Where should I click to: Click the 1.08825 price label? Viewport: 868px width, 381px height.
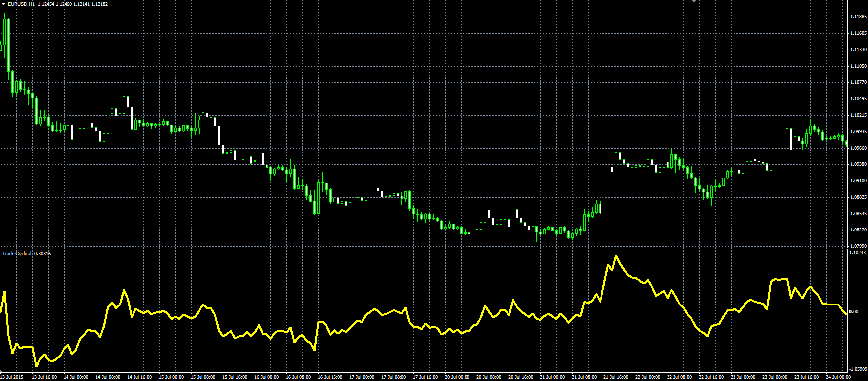pos(858,197)
